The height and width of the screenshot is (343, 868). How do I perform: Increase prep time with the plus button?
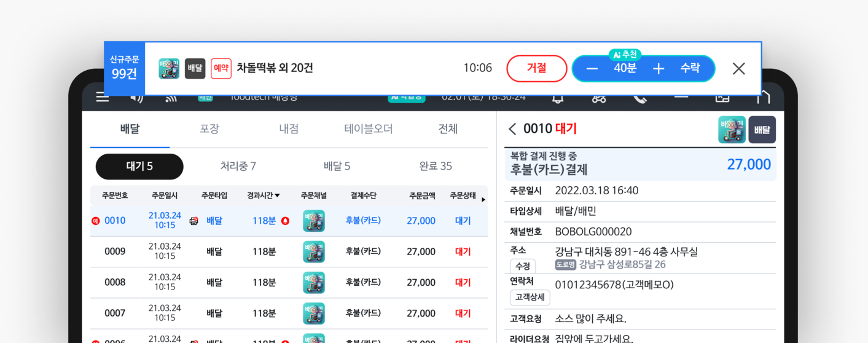point(658,69)
